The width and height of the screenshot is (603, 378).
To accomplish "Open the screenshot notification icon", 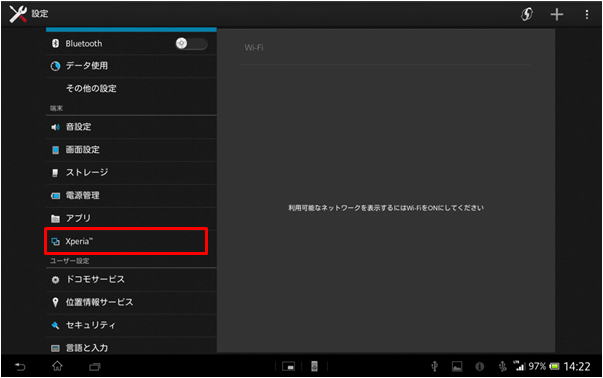I will pyautogui.click(x=457, y=366).
